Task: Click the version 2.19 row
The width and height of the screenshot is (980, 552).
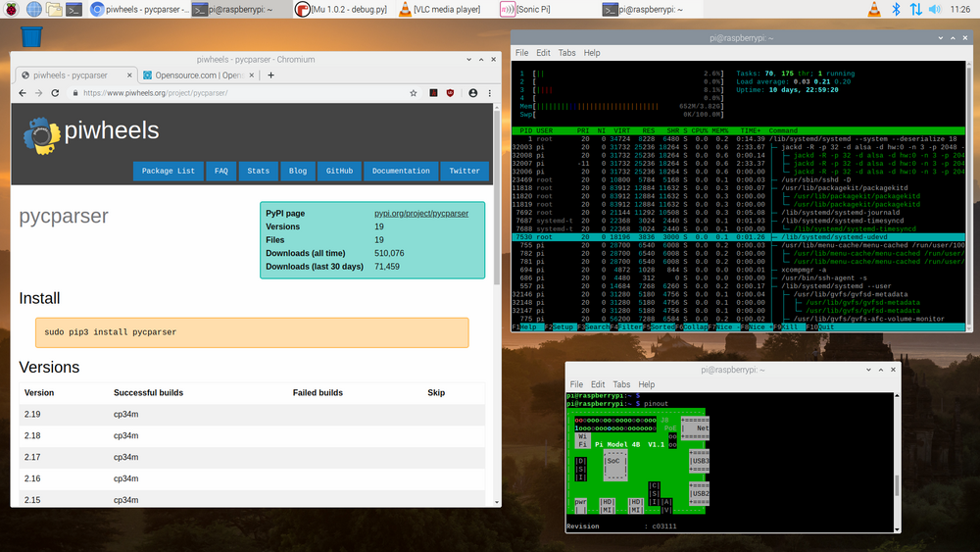Action: tap(252, 414)
